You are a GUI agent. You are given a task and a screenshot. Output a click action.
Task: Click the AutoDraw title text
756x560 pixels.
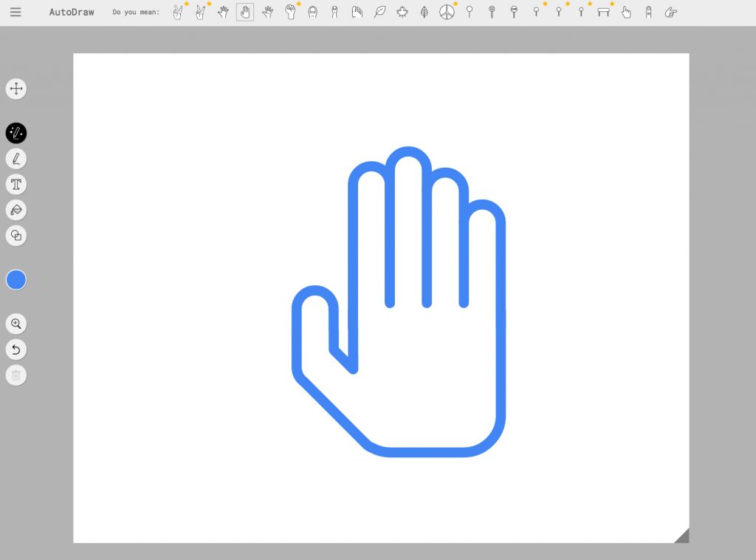[72, 12]
